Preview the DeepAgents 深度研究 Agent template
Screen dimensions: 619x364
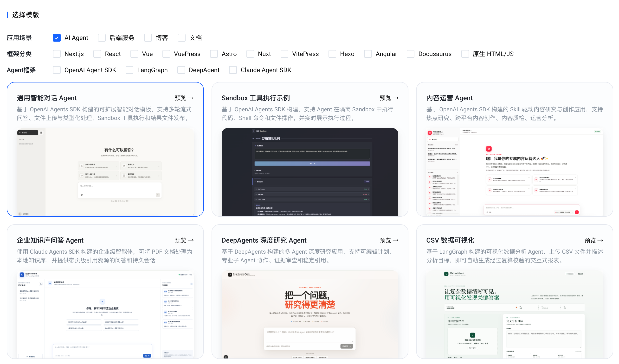[389, 240]
